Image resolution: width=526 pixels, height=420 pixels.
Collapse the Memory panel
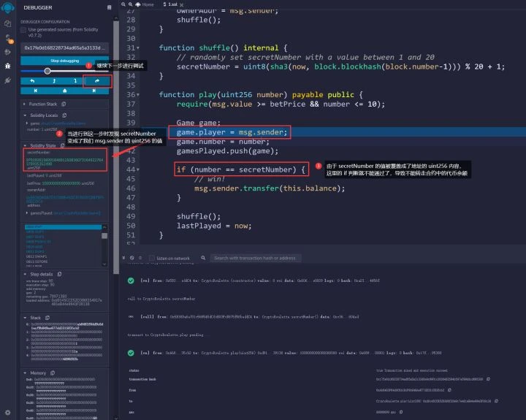tap(25, 373)
